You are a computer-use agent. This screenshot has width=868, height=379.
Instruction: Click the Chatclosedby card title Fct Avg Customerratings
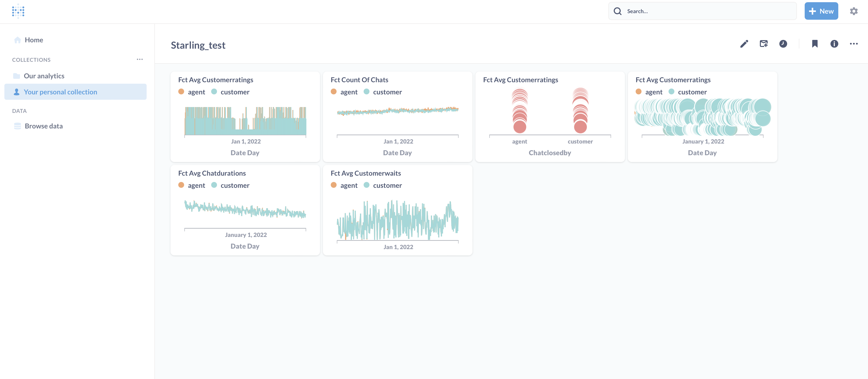click(x=520, y=80)
